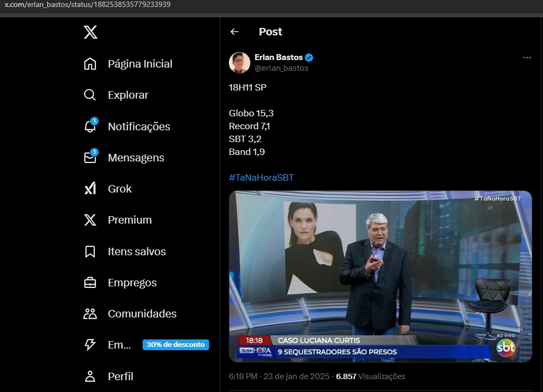Open Notificações bell icon
543x392 pixels.
[x=90, y=127]
